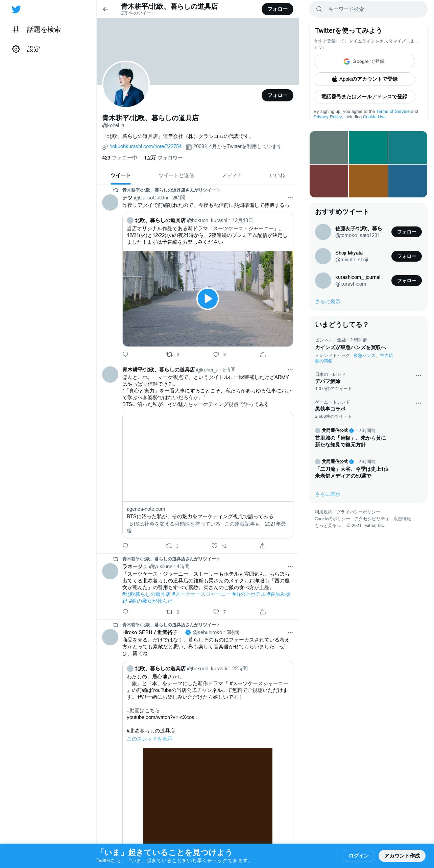Open more menu on Hiroko SEBU tweet
Image resolution: width=434 pixels, height=868 pixels.
(x=290, y=632)
